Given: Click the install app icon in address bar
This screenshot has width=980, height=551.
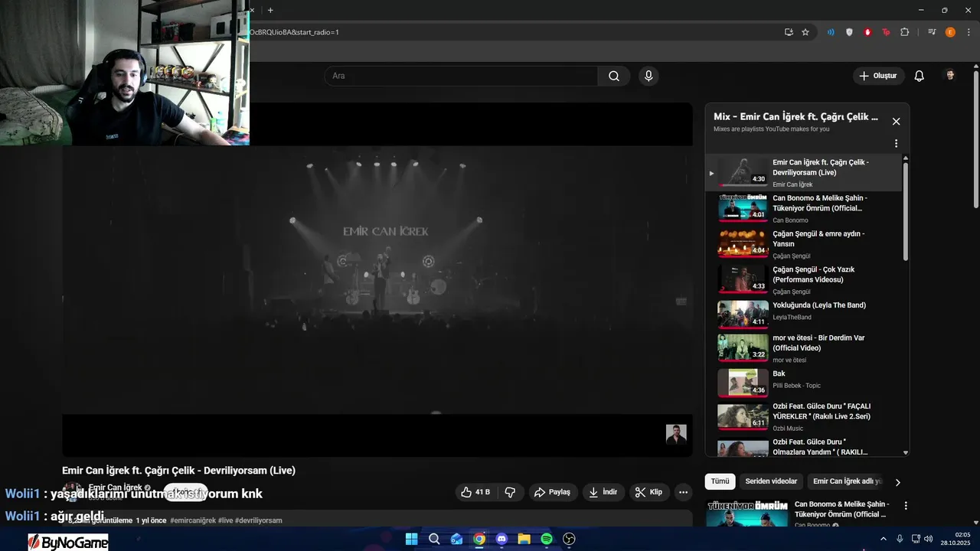Looking at the screenshot, I should tap(789, 32).
